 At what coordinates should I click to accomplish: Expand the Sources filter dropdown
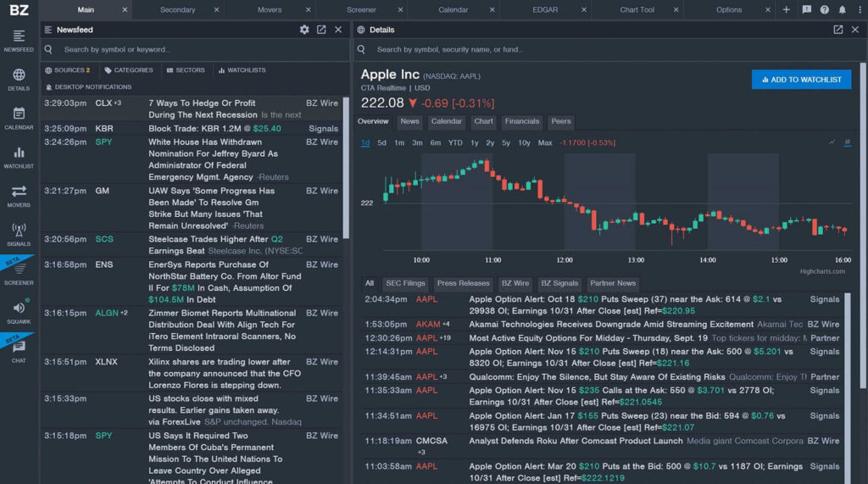pos(67,70)
